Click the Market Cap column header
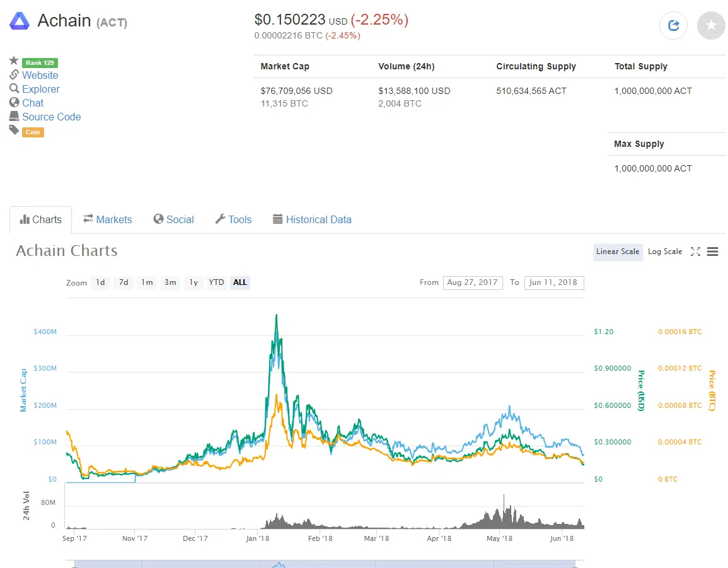 [285, 66]
